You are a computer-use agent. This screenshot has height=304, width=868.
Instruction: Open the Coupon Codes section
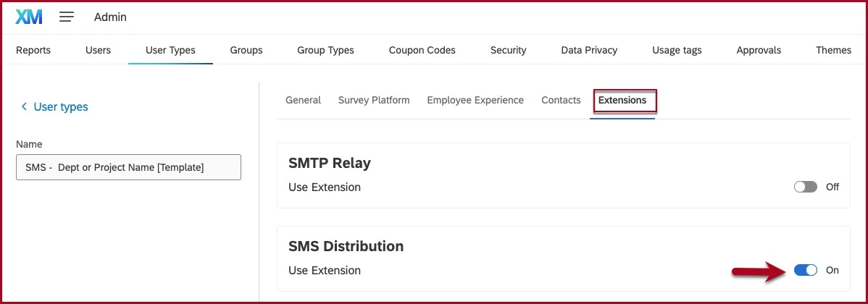pyautogui.click(x=422, y=50)
